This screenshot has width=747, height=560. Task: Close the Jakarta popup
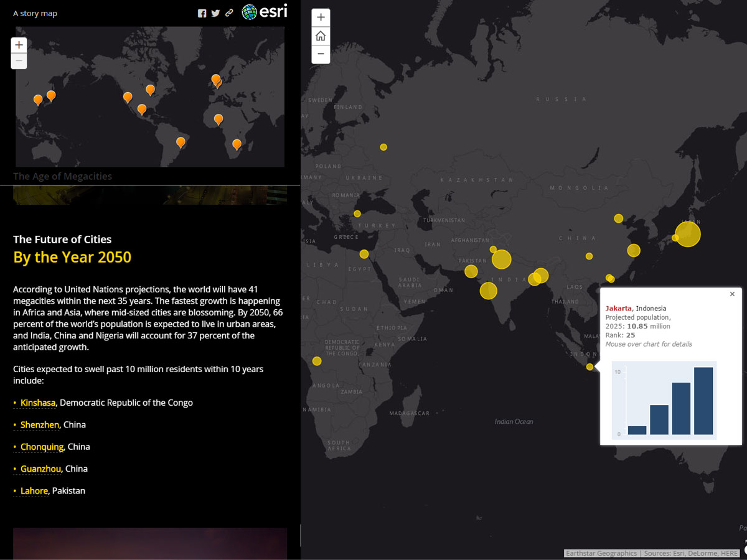point(732,294)
